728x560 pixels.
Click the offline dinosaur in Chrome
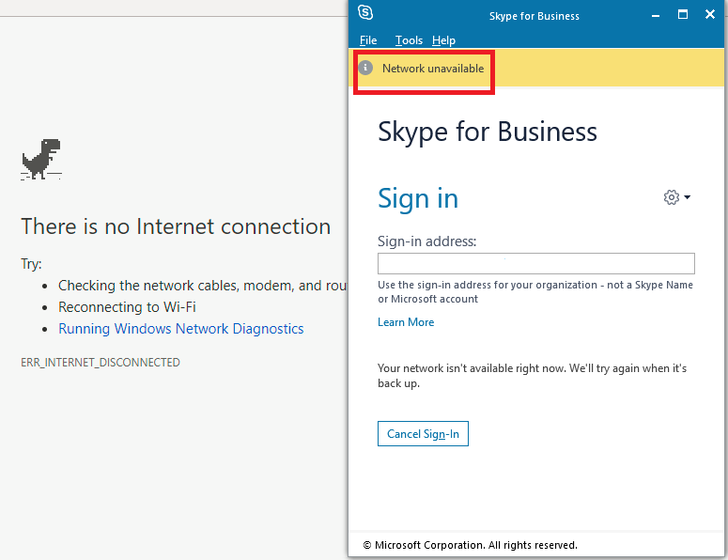pyautogui.click(x=41, y=159)
